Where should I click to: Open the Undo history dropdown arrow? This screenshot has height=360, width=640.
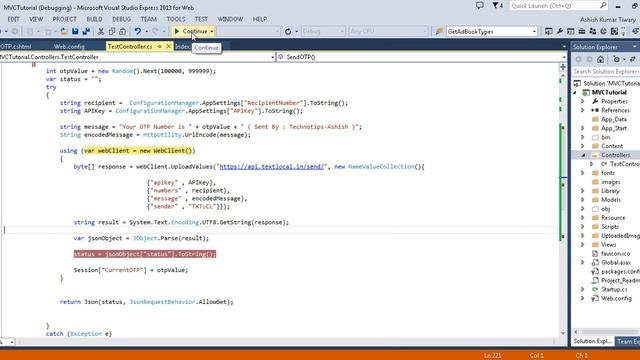tap(147, 31)
